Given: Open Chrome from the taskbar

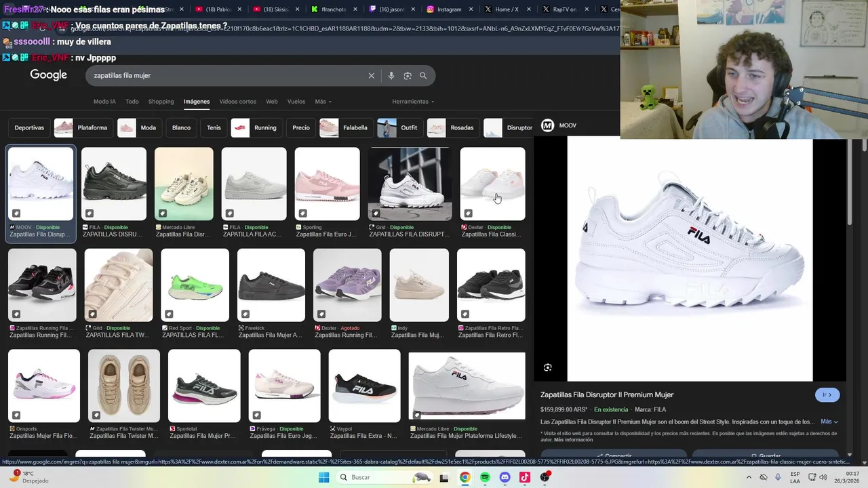Looking at the screenshot, I should coord(465,477).
